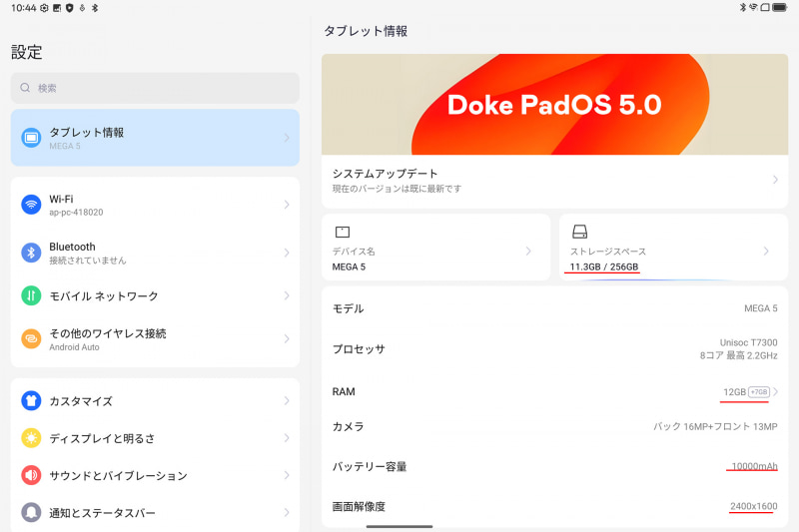Expand the Wi-Fi row chevron
Screen dimensions: 799x532
click(x=287, y=205)
